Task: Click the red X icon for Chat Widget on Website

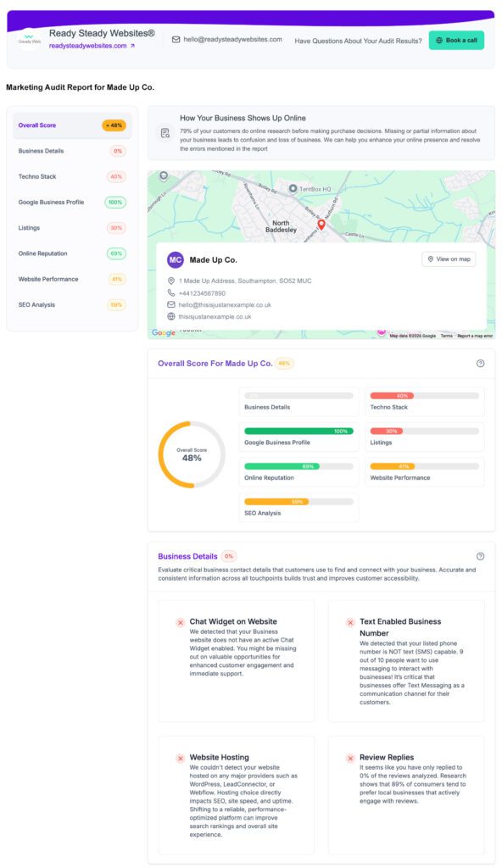Action: coord(180,623)
